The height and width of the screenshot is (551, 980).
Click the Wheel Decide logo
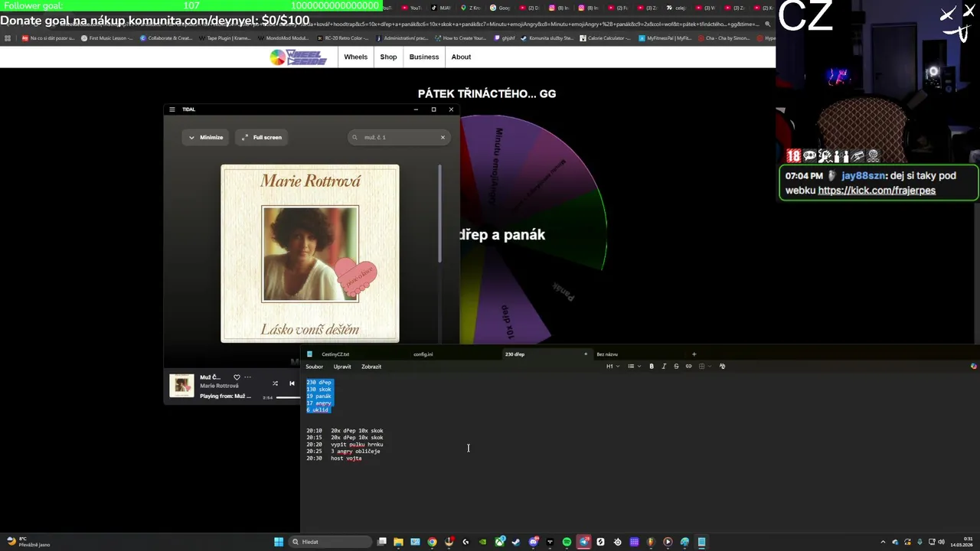[x=299, y=57]
